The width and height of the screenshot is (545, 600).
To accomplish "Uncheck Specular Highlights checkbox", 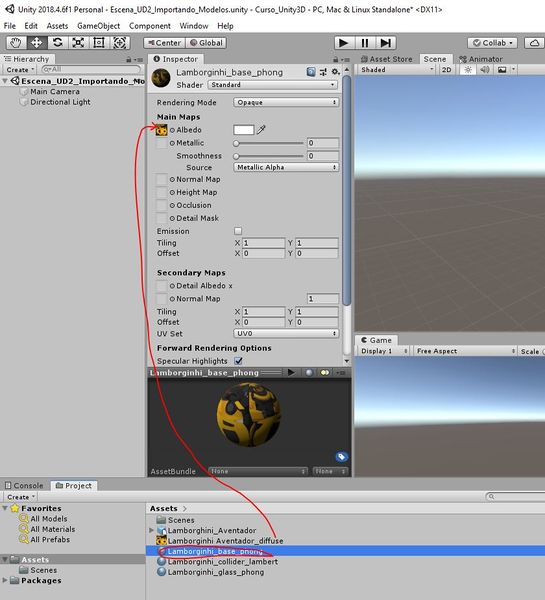I will click(238, 361).
